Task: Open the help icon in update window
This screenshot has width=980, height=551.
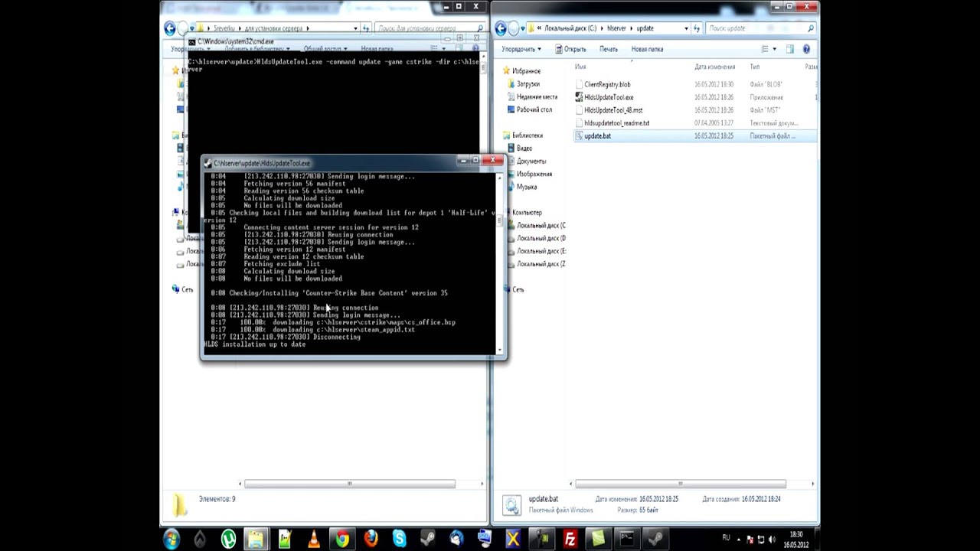Action: coord(807,49)
